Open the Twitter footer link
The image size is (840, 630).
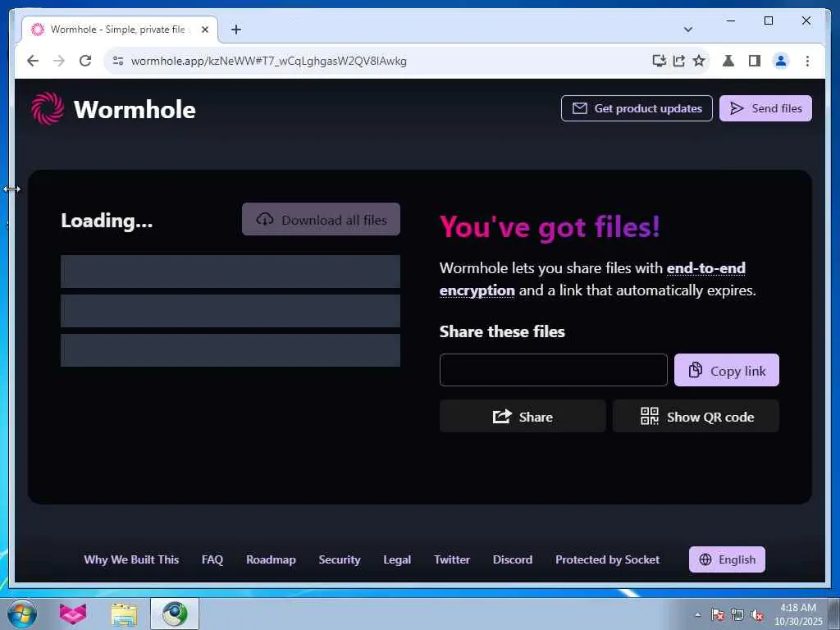click(452, 559)
